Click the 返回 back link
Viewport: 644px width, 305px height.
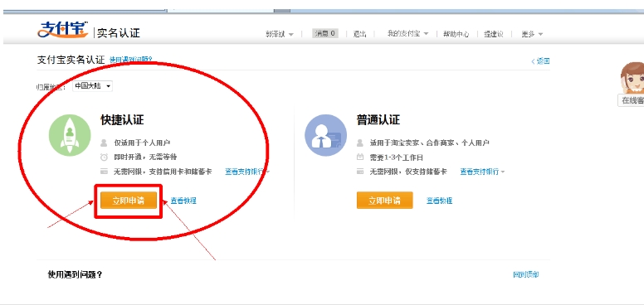pos(540,61)
